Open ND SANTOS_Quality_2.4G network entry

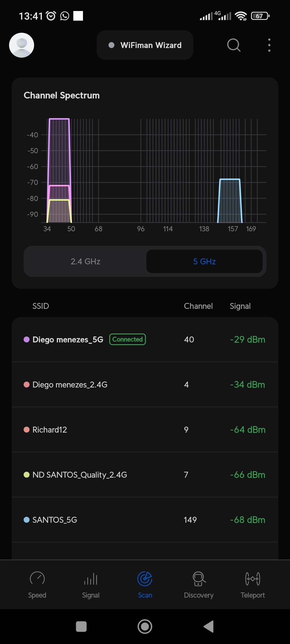[x=145, y=475]
